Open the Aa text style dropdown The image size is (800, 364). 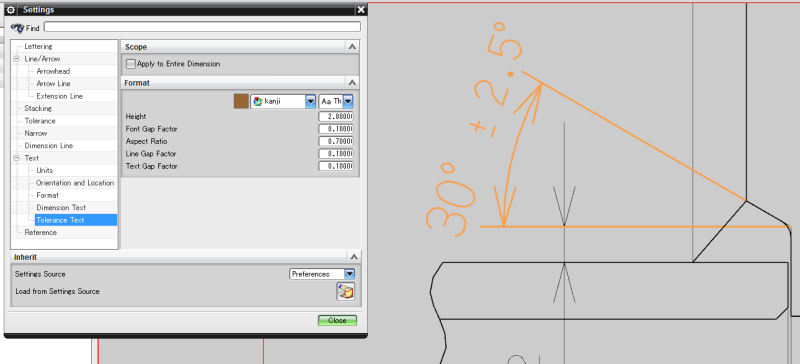point(348,101)
